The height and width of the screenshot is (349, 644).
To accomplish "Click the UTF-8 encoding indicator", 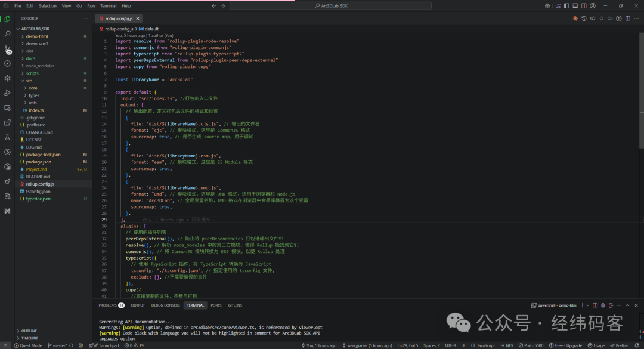I will tap(451, 345).
